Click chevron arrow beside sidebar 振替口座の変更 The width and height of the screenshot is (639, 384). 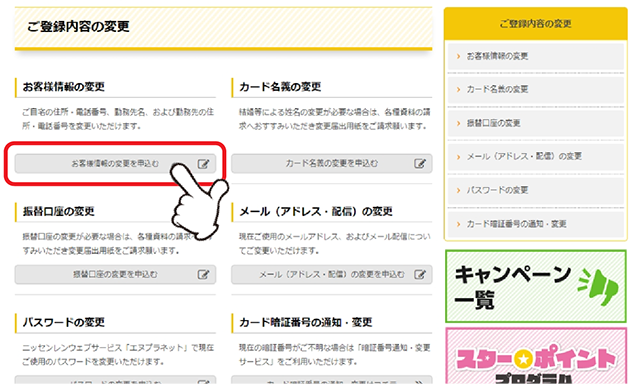coord(458,123)
